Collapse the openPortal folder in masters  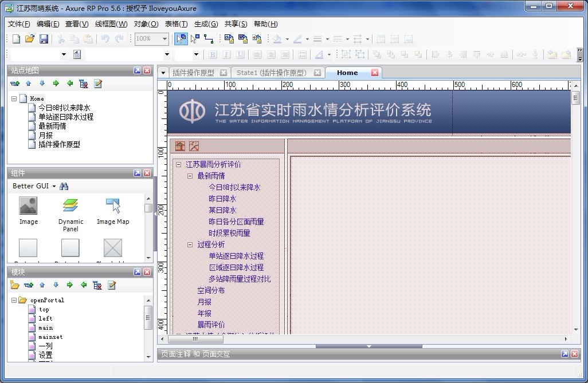pyautogui.click(x=14, y=300)
